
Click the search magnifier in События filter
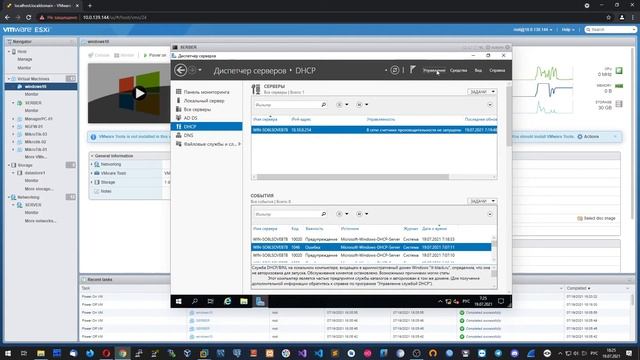324,214
